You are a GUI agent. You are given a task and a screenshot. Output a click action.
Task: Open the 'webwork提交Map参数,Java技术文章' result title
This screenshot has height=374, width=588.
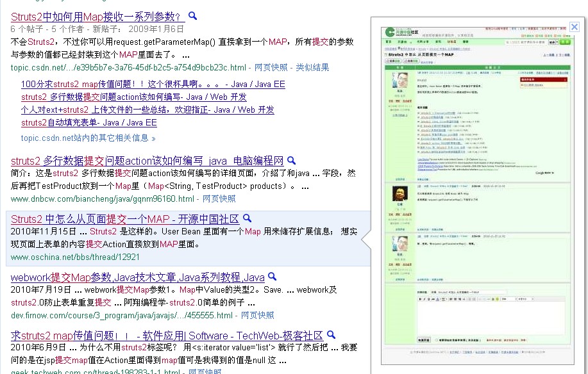[x=138, y=277]
